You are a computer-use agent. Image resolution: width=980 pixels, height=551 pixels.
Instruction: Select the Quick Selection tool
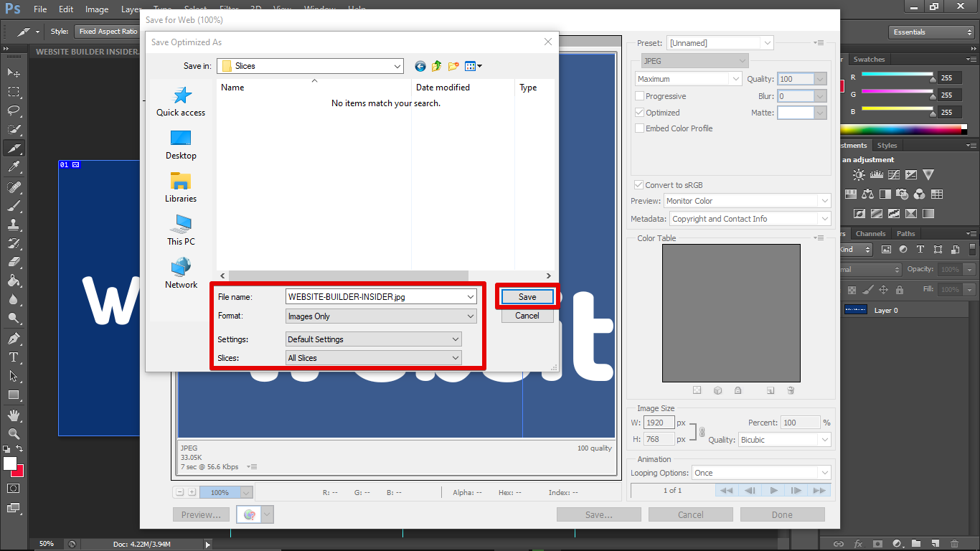click(14, 129)
